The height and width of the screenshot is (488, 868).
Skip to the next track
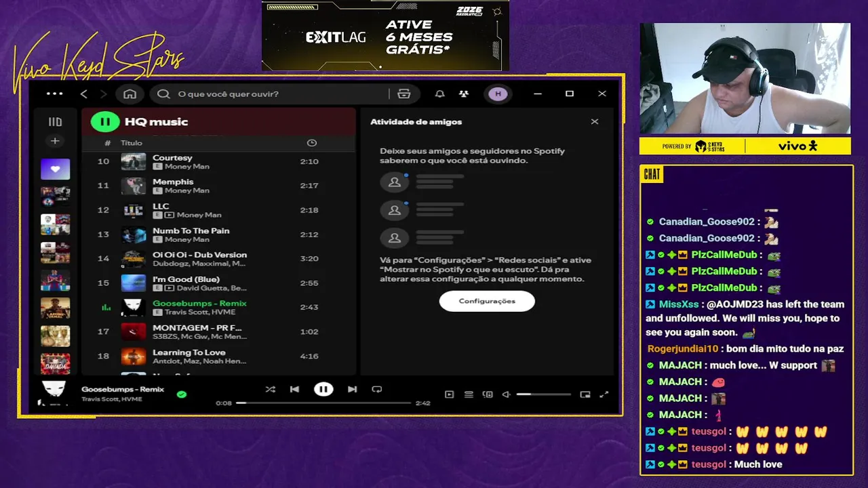click(x=352, y=389)
